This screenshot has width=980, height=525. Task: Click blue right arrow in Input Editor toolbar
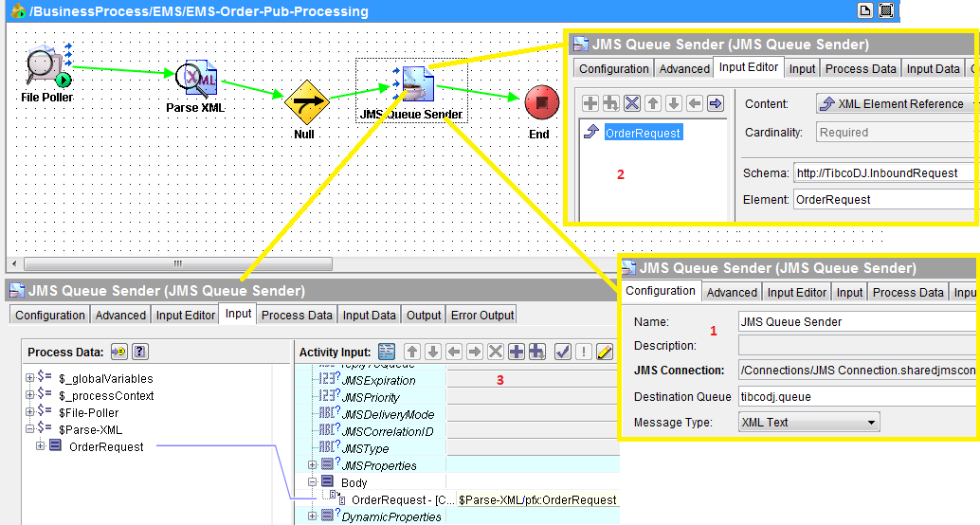(715, 103)
